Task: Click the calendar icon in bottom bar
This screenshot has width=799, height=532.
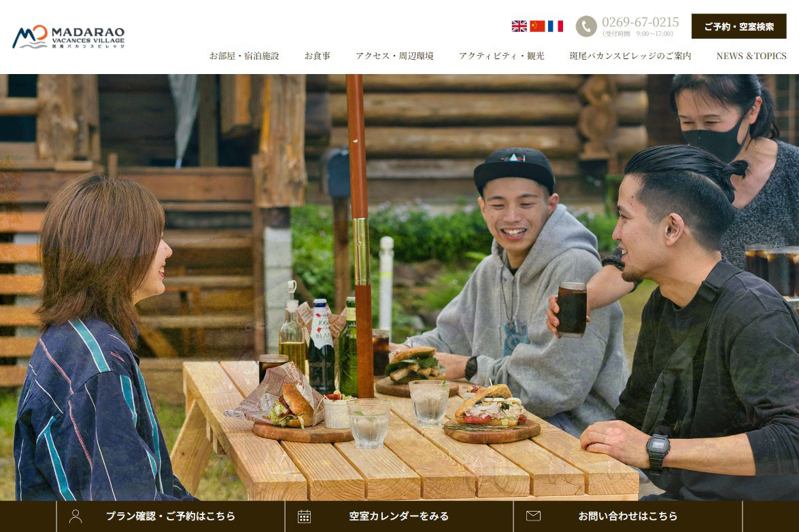Action: [304, 516]
